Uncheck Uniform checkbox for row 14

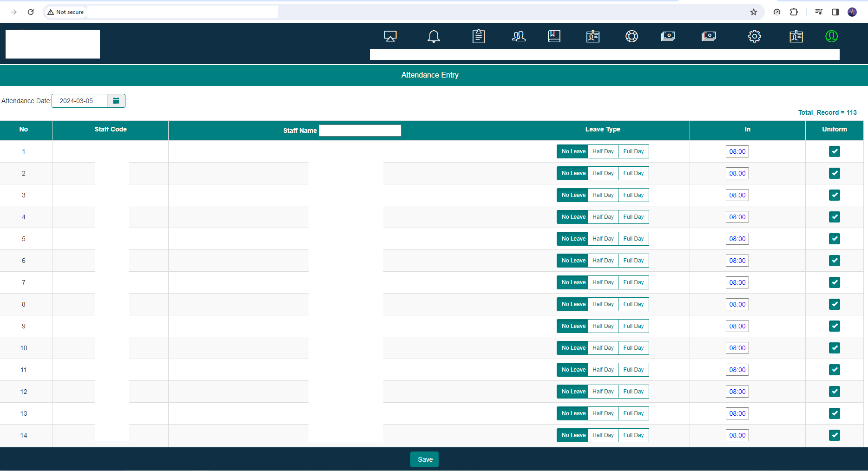coord(835,435)
